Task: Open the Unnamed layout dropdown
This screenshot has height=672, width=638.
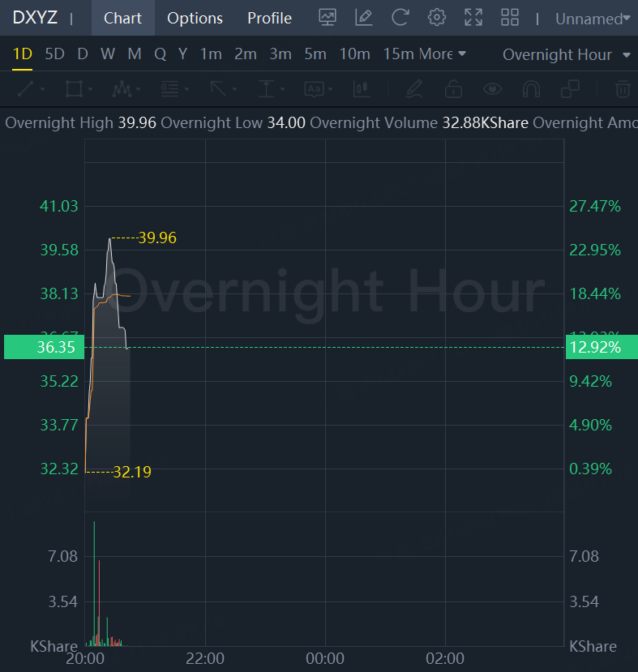Action: coord(593,19)
